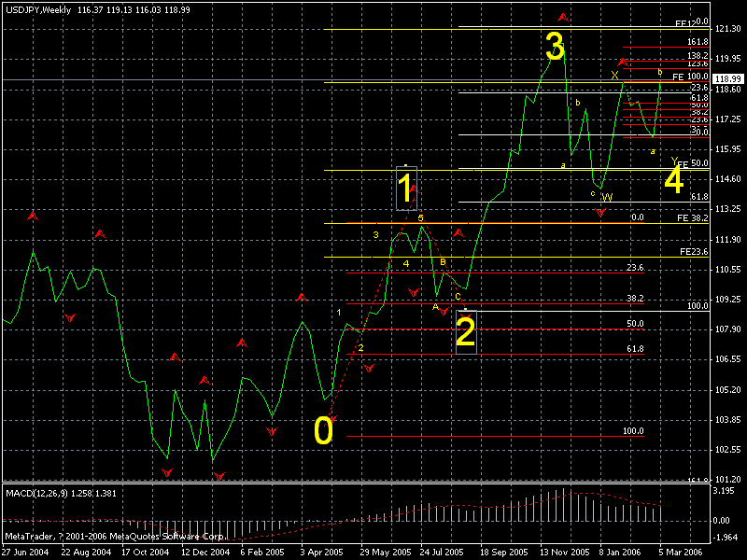Click red fractal arrow above wave 3 peak
The width and height of the screenshot is (747, 560).
tap(563, 18)
